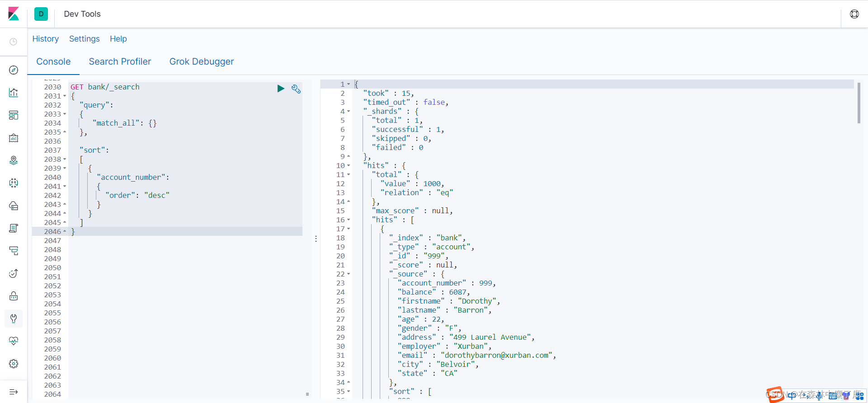Run the request with green play button
This screenshot has width=868, height=403.
(x=281, y=89)
